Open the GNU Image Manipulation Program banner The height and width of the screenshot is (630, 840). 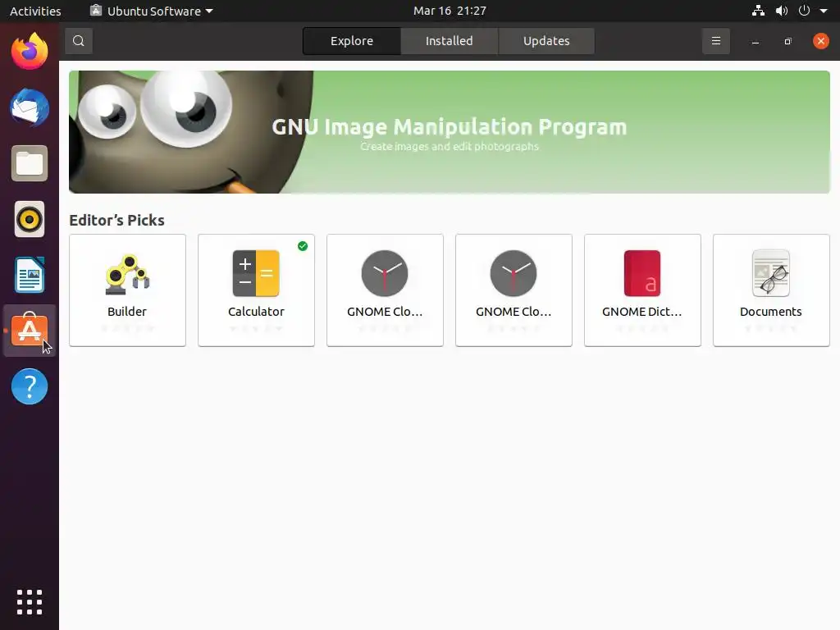[x=450, y=132]
